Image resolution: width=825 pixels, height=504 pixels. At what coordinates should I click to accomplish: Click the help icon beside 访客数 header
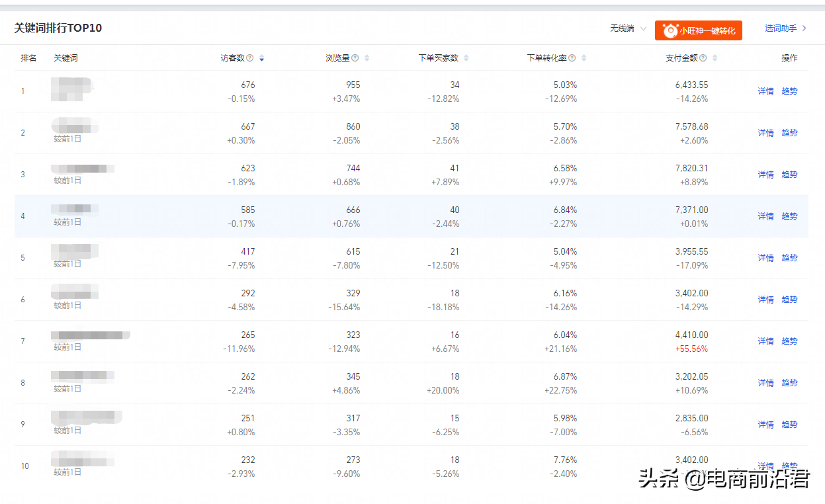[250, 58]
